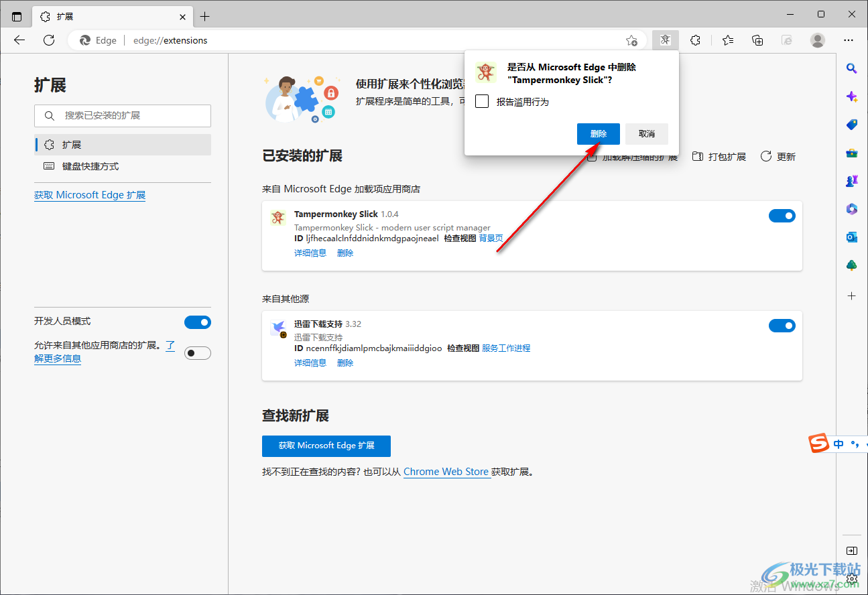Viewport: 868px width, 595px height.
Task: Open sidebar Search icon
Action: tap(852, 68)
